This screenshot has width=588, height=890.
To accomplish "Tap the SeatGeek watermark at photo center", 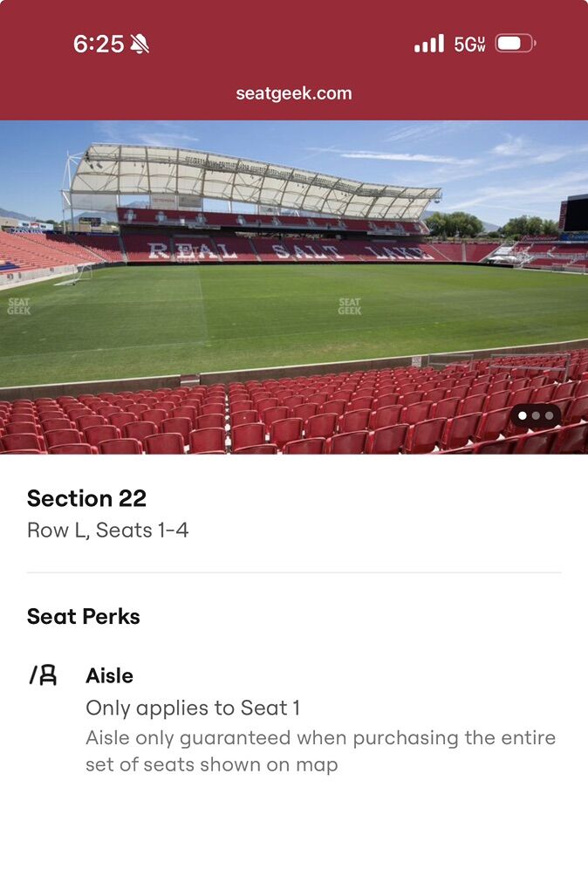I will (349, 305).
